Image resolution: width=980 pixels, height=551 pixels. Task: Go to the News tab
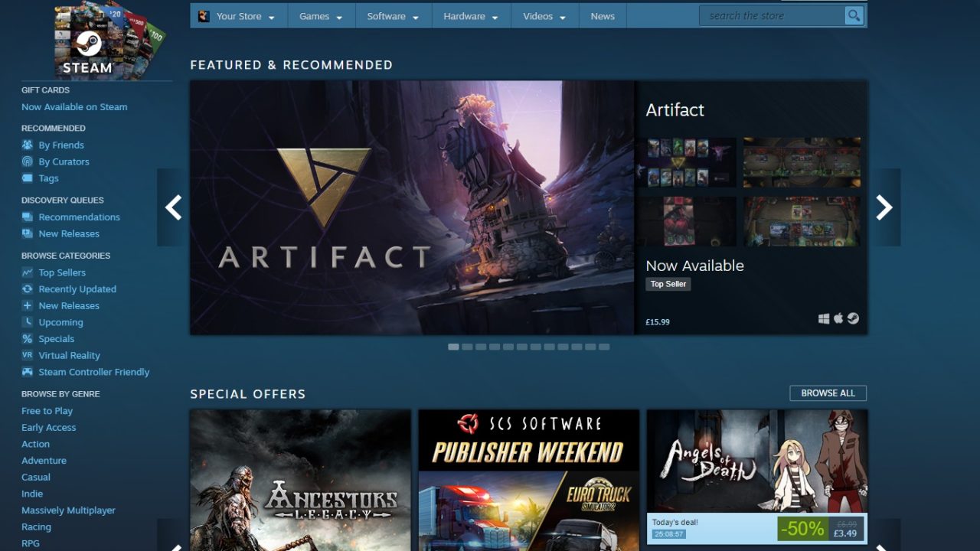(x=603, y=16)
